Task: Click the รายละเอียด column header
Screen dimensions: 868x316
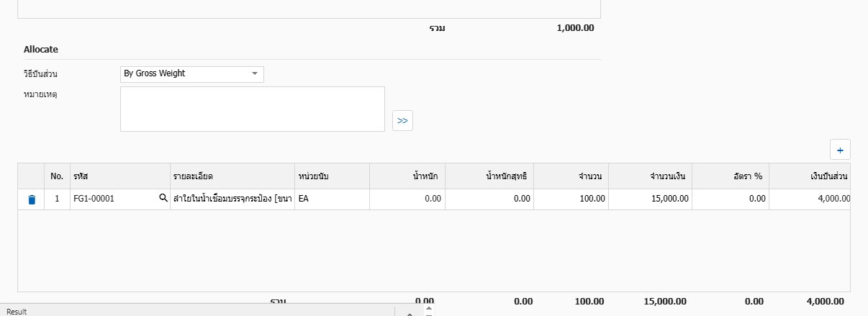Action: pyautogui.click(x=232, y=176)
